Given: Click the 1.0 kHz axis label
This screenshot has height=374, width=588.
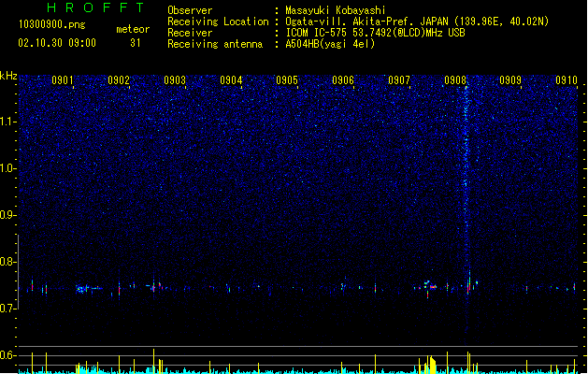Looking at the screenshot, I should (x=7, y=168).
